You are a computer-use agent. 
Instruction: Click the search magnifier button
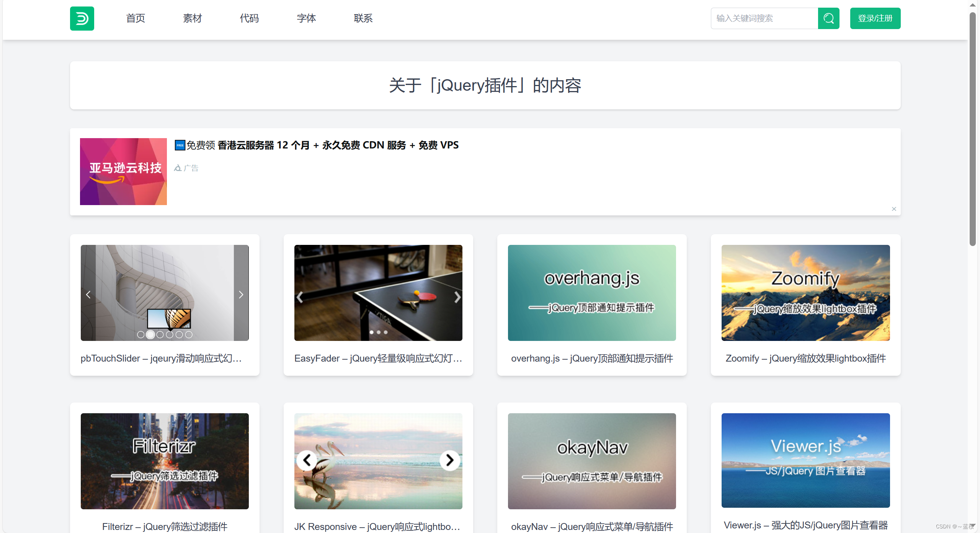(828, 18)
